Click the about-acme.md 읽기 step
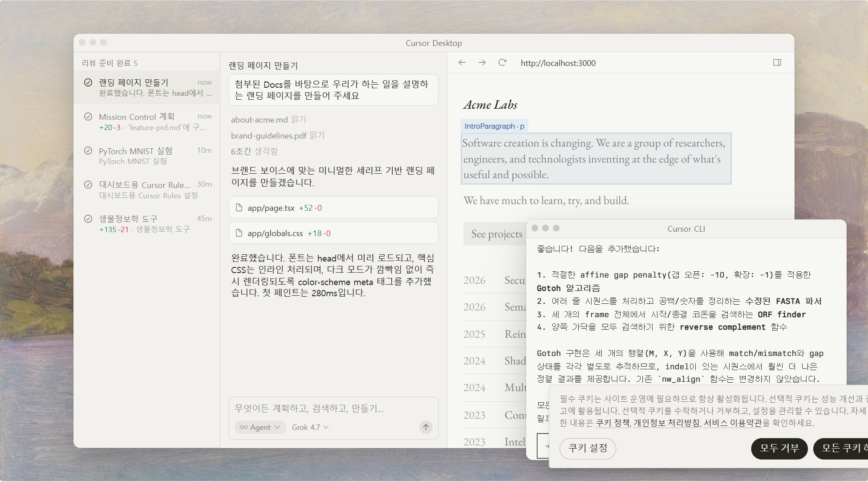Screen dimensions: 868x482 click(x=268, y=119)
